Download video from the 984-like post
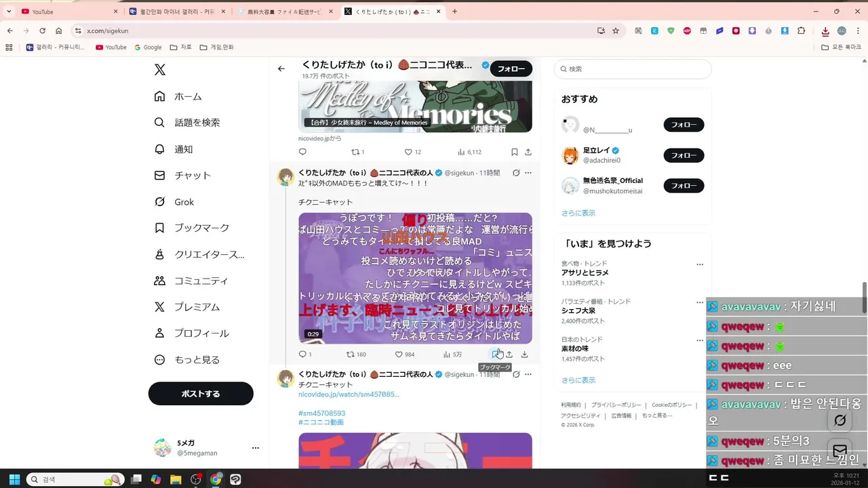868x488 pixels. [x=524, y=354]
